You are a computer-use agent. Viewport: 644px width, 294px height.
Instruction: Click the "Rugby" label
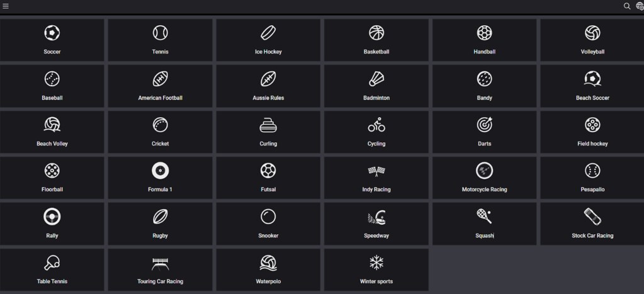coord(160,235)
